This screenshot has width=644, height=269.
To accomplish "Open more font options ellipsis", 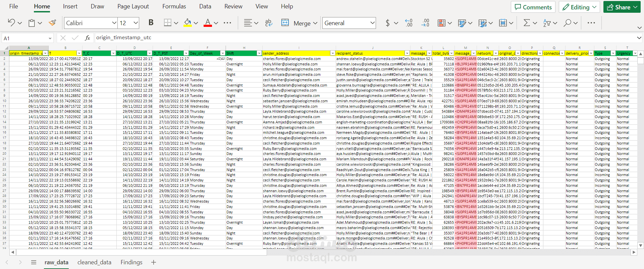I will pyautogui.click(x=227, y=23).
